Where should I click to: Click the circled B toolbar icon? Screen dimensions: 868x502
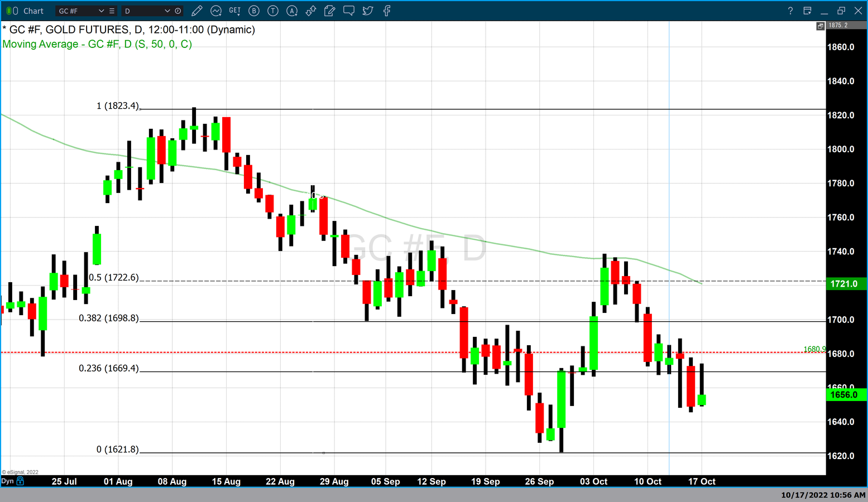[254, 11]
